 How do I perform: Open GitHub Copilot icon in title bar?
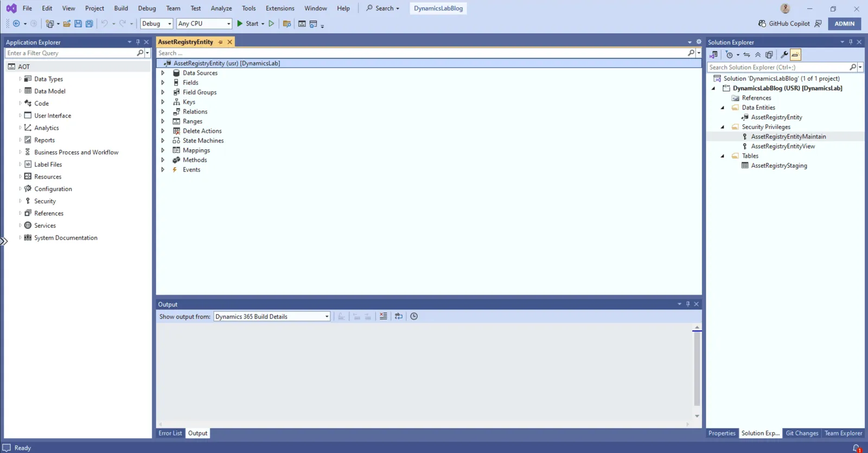pyautogui.click(x=762, y=24)
